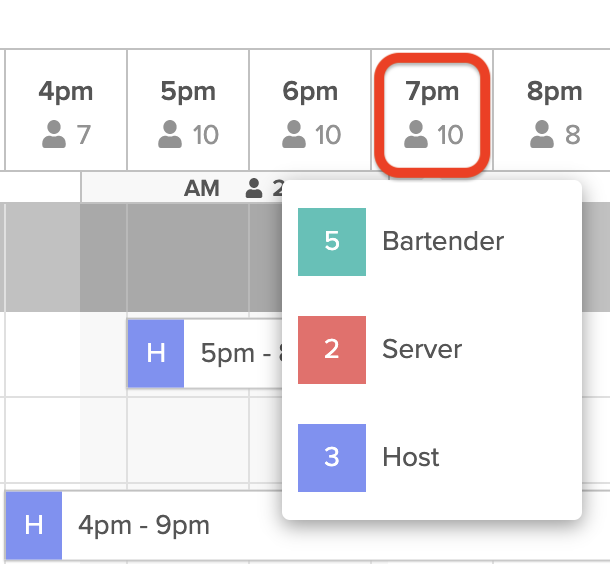Open the 4pm - 9pm Host shift

(x=144, y=525)
